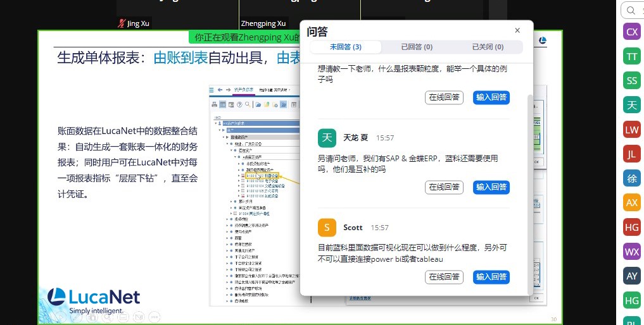644x325 pixels.
Task: Select the LW participant avatar
Action: 632,130
